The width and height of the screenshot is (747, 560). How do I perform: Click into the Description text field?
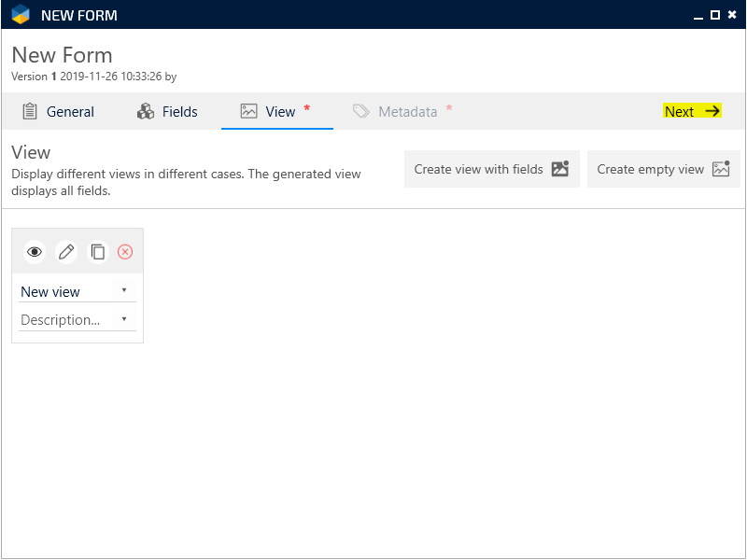click(x=67, y=320)
